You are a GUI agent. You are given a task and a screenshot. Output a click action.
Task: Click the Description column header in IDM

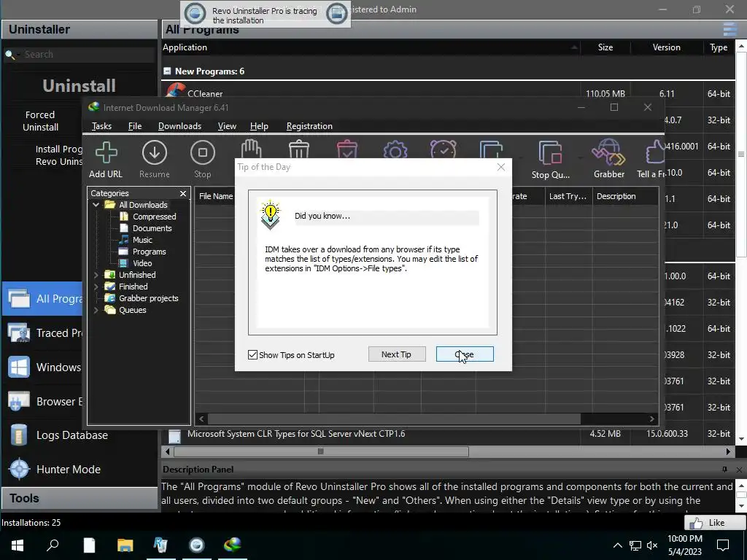pos(625,196)
